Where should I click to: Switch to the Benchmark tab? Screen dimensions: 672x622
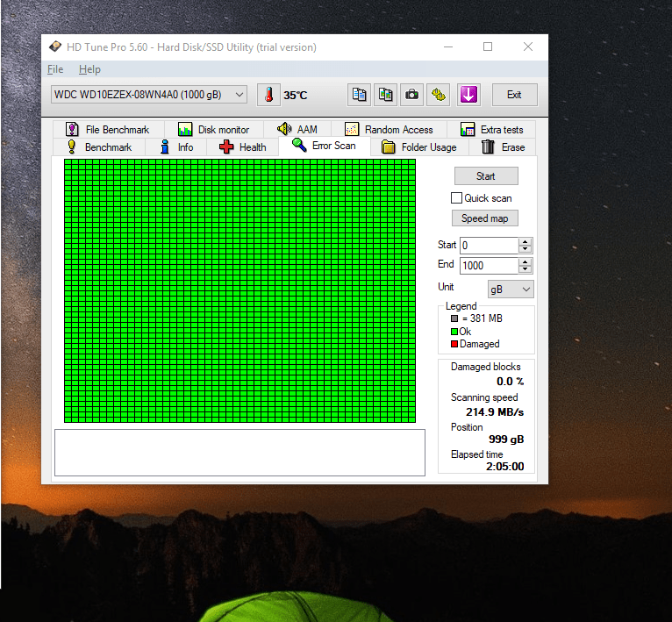[99, 147]
